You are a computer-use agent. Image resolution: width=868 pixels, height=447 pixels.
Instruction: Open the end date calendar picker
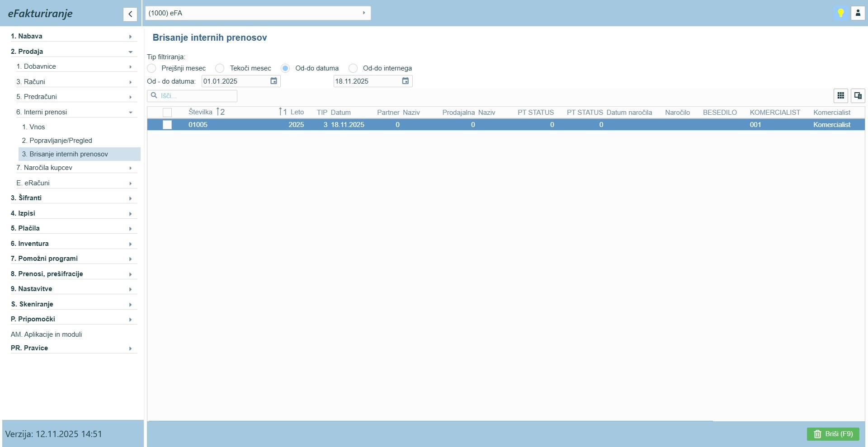(x=406, y=81)
